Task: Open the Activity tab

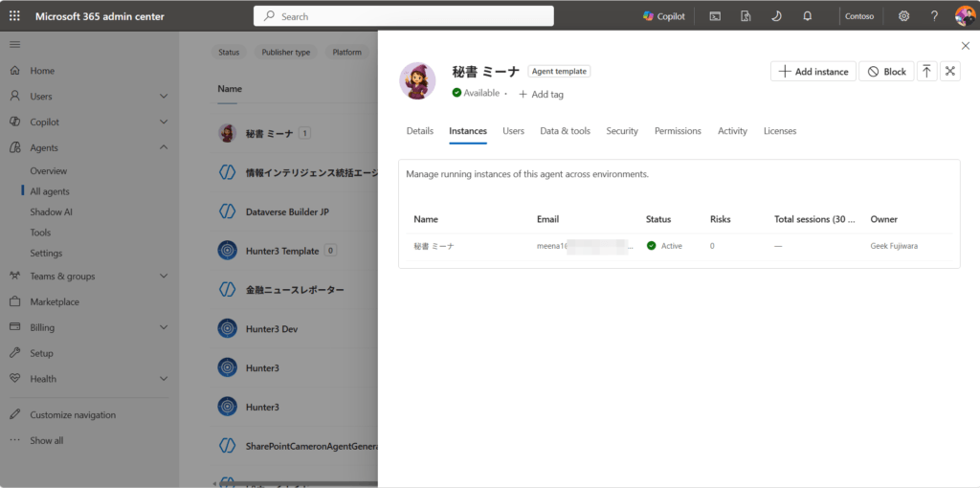Action: pos(732,131)
